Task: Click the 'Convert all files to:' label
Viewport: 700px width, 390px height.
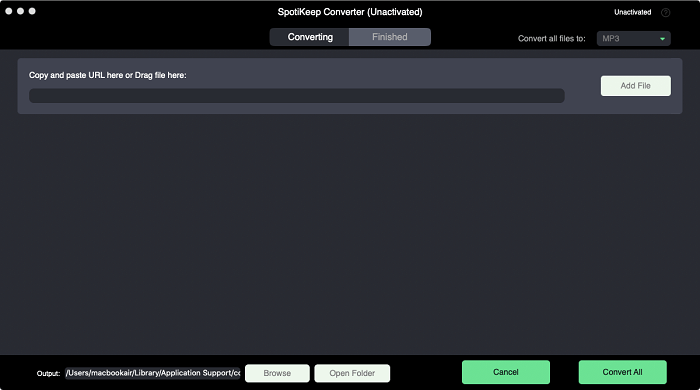Action: pyautogui.click(x=552, y=38)
